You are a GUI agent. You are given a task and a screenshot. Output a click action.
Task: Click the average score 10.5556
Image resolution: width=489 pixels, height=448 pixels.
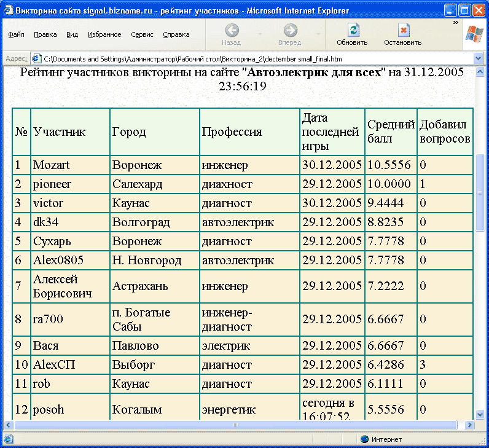coord(389,165)
